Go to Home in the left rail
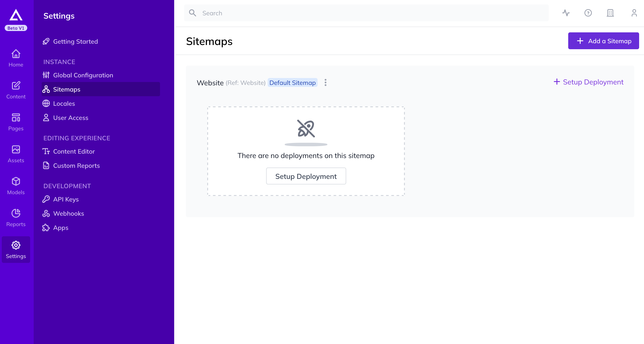Screen dimensions: 644x344 16,58
